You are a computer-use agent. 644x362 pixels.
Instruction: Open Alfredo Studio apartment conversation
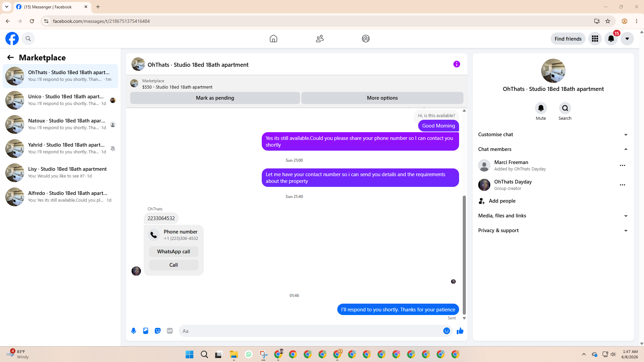pos(60,197)
